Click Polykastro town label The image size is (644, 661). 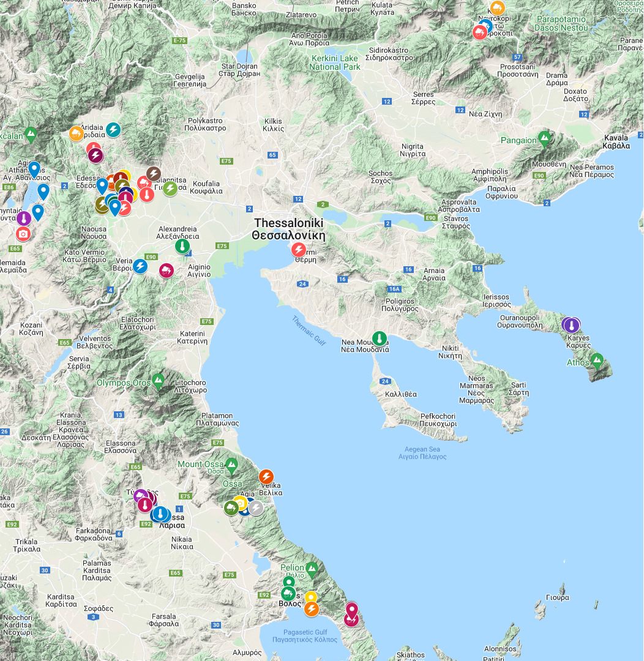click(x=206, y=124)
